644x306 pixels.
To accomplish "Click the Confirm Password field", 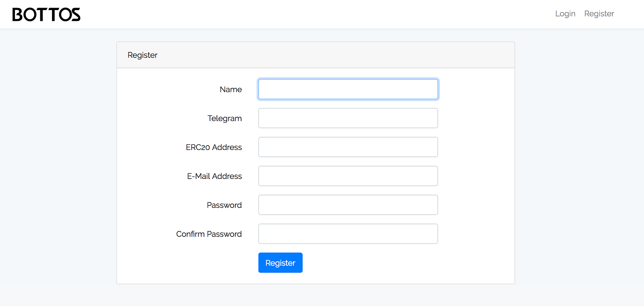I will [348, 234].
